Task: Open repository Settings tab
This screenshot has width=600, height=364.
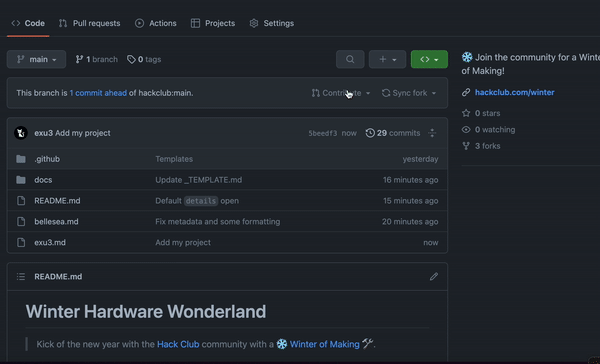Action: [272, 23]
